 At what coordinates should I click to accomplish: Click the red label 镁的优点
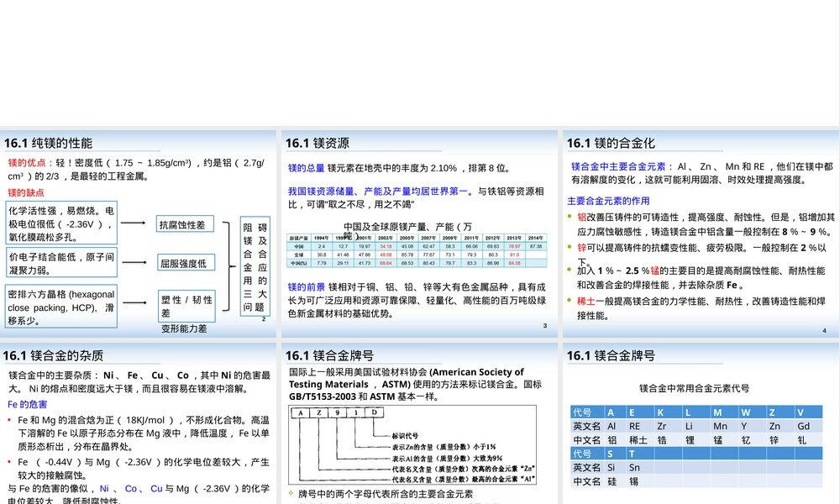click(x=27, y=163)
